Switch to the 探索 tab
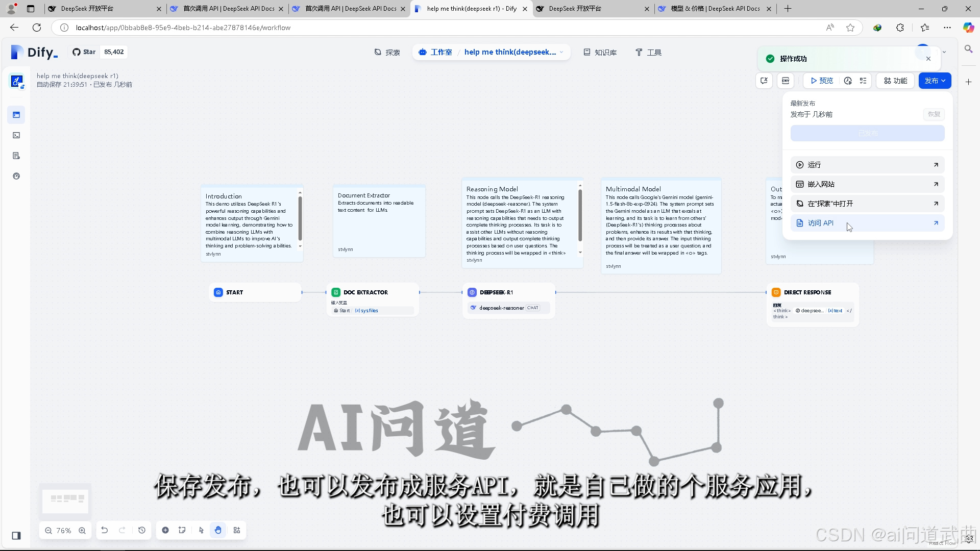Screen dimensions: 980x551 click(387, 52)
